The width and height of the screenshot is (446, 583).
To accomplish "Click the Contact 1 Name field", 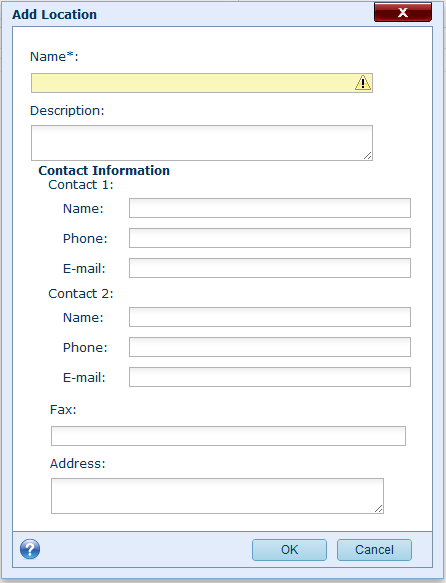I will (x=270, y=208).
